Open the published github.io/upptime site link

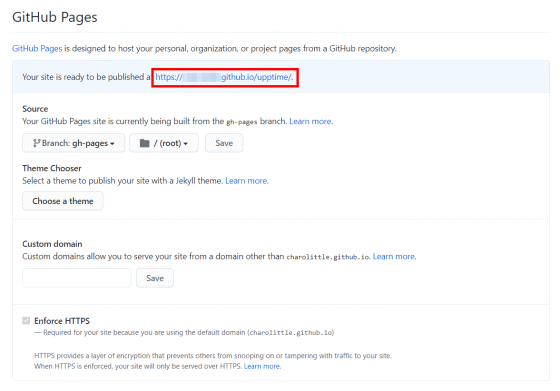click(224, 77)
